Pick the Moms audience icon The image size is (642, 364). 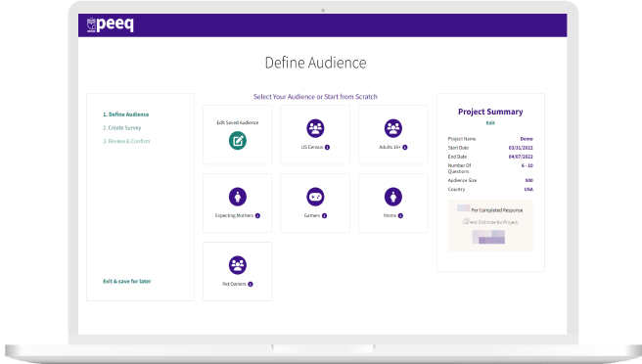point(393,197)
